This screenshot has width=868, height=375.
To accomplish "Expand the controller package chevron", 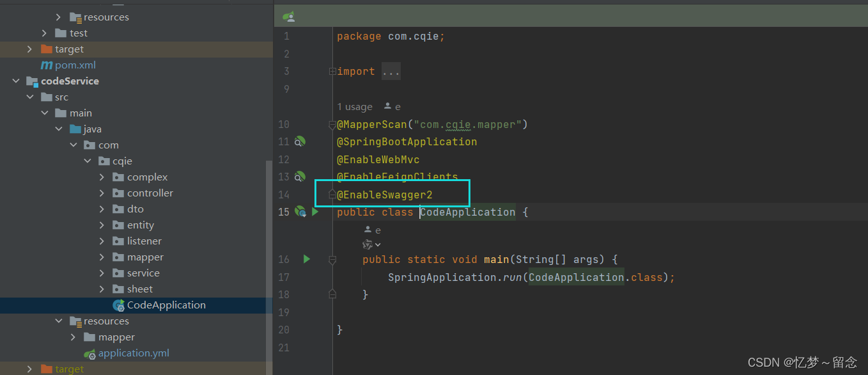I will (101, 193).
